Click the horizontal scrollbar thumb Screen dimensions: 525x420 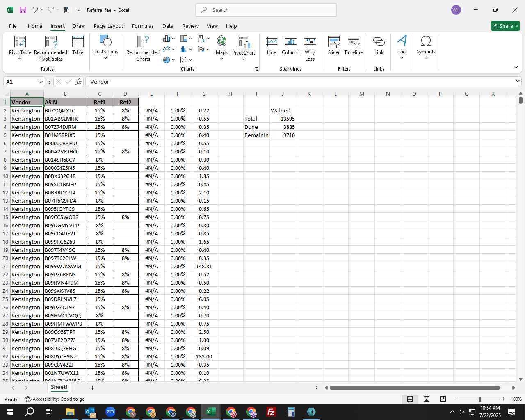click(415, 388)
